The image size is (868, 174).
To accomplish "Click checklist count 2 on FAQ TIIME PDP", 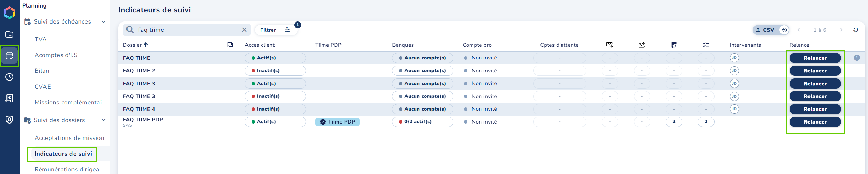I will 706,122.
